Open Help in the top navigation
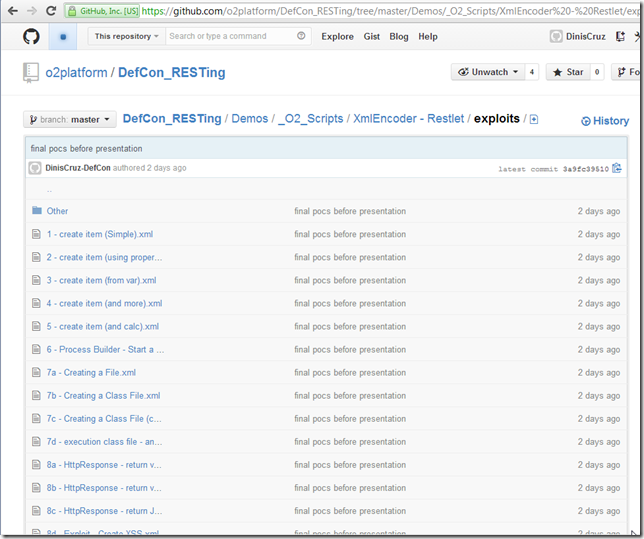644x539 pixels. 428,37
